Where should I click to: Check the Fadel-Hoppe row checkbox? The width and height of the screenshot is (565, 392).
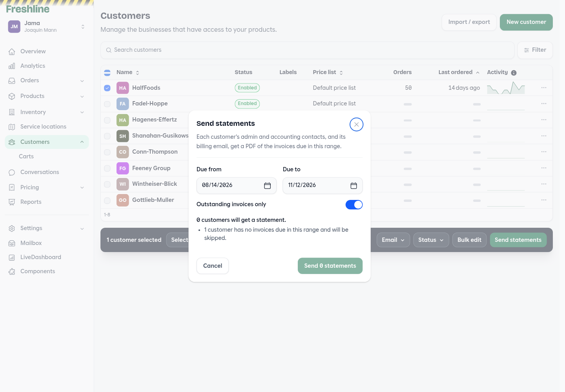[x=107, y=104]
